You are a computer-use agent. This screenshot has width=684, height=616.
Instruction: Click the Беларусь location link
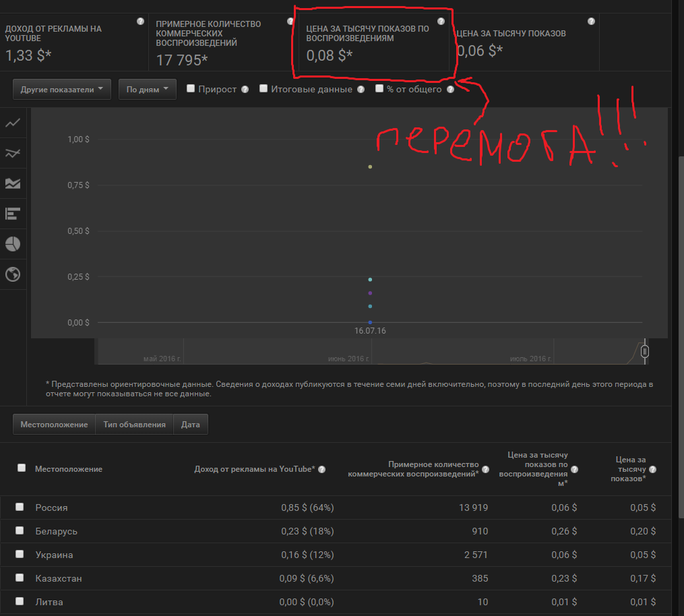coord(56,531)
